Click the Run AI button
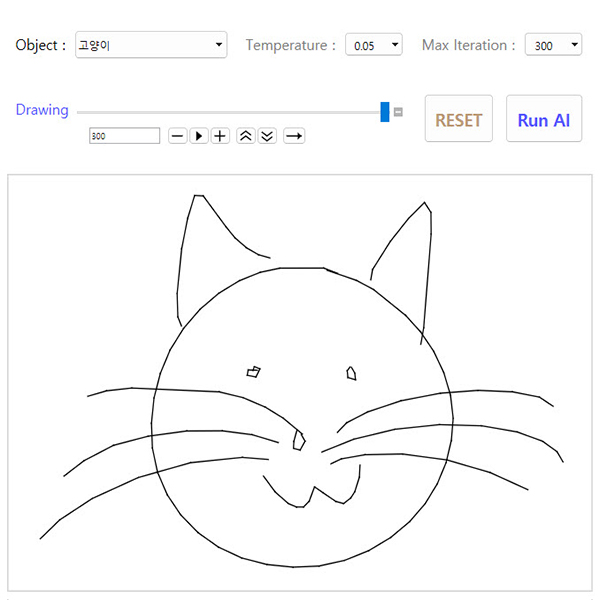Image resolution: width=600 pixels, height=600 pixels. [x=544, y=119]
